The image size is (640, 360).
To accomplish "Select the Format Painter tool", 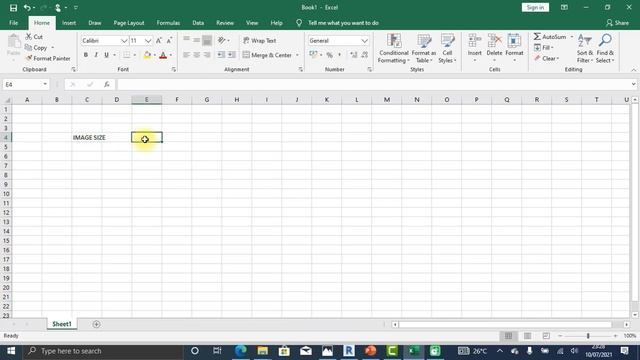I will pyautogui.click(x=48, y=58).
